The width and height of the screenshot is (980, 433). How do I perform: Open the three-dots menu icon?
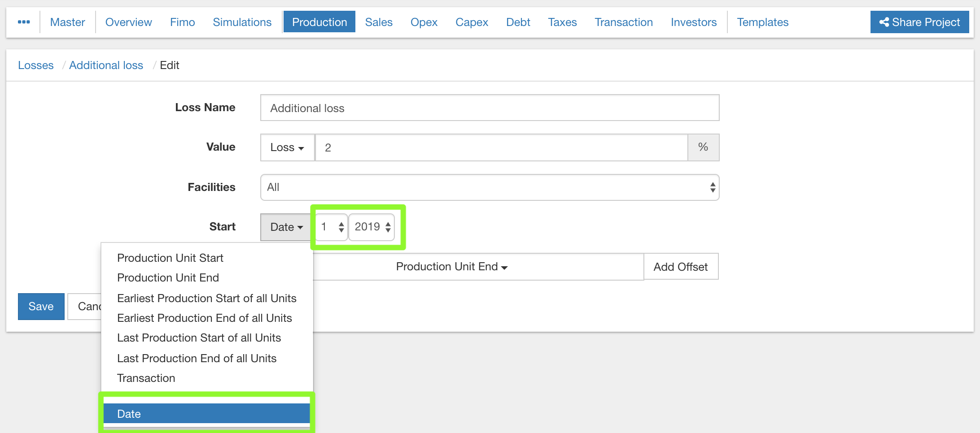[x=24, y=22]
